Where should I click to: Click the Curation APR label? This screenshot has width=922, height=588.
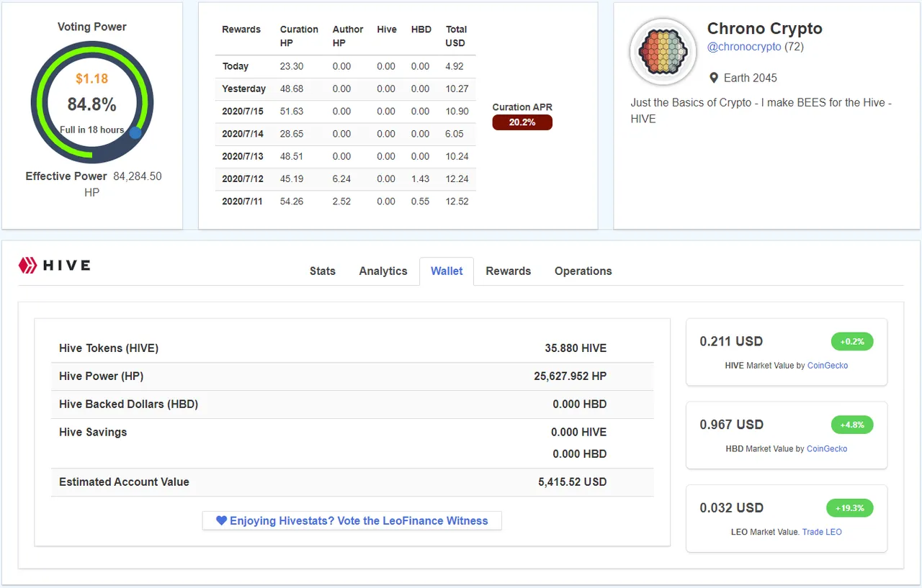[x=522, y=107]
